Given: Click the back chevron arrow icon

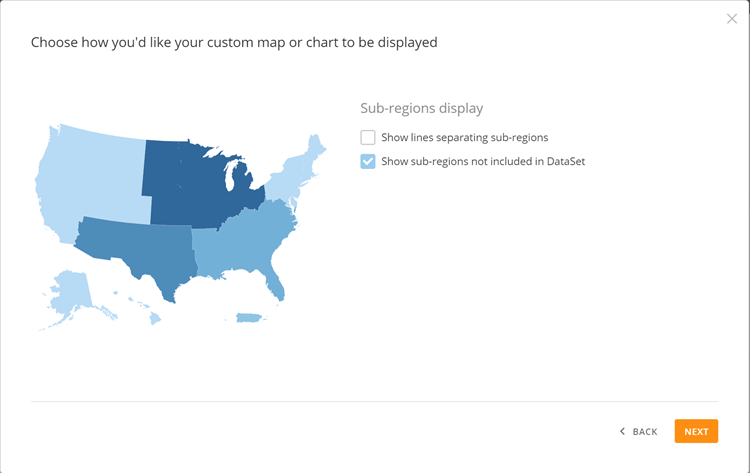Looking at the screenshot, I should point(622,431).
